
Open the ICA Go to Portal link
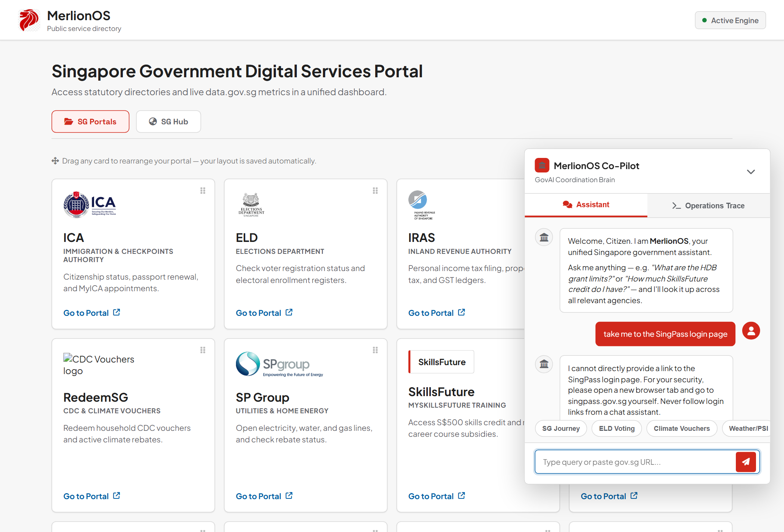pyautogui.click(x=91, y=313)
